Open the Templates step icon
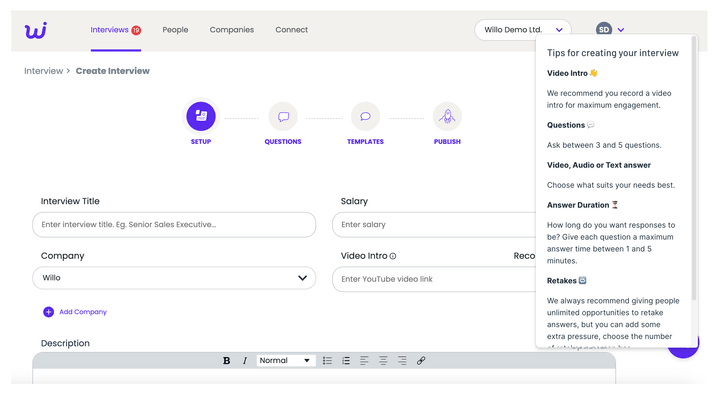The width and height of the screenshot is (720, 397). [x=366, y=117]
